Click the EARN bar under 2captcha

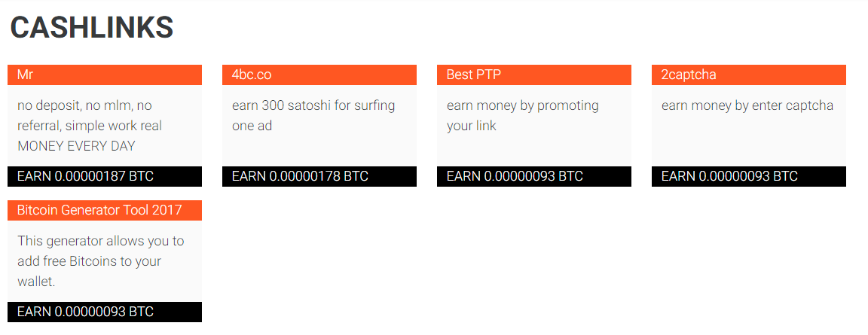point(729,176)
